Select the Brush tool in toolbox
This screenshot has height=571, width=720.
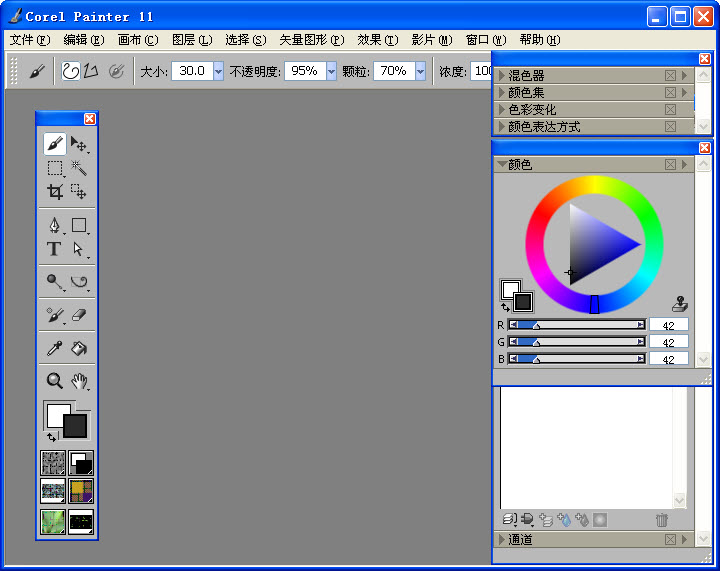[55, 144]
